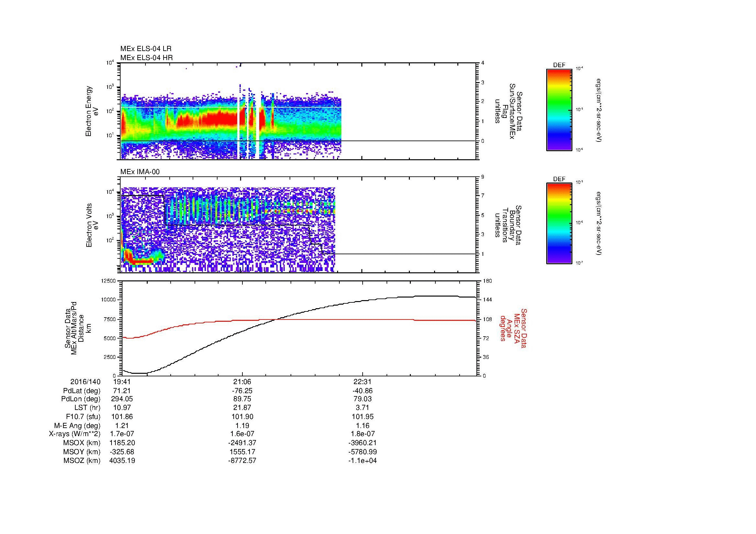Click the MSOY value -325.68
Screen dimensions: 756x534
pyautogui.click(x=122, y=452)
